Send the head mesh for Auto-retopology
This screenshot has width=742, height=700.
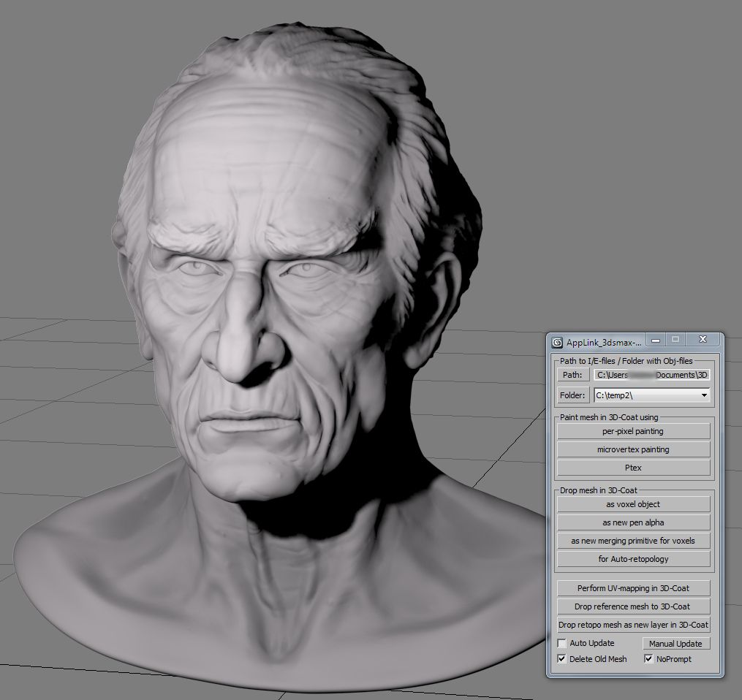(632, 558)
